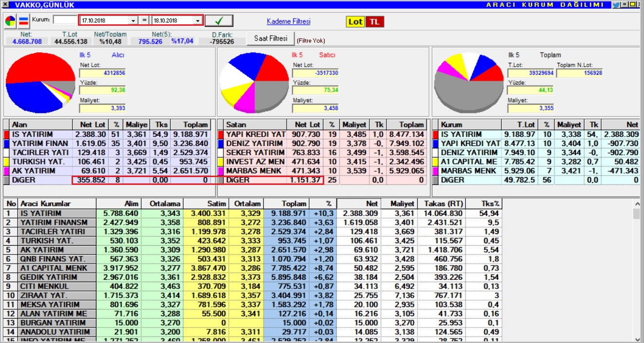The width and height of the screenshot is (644, 343).
Task: Sort by the Kurum column header
Action: pos(470,125)
